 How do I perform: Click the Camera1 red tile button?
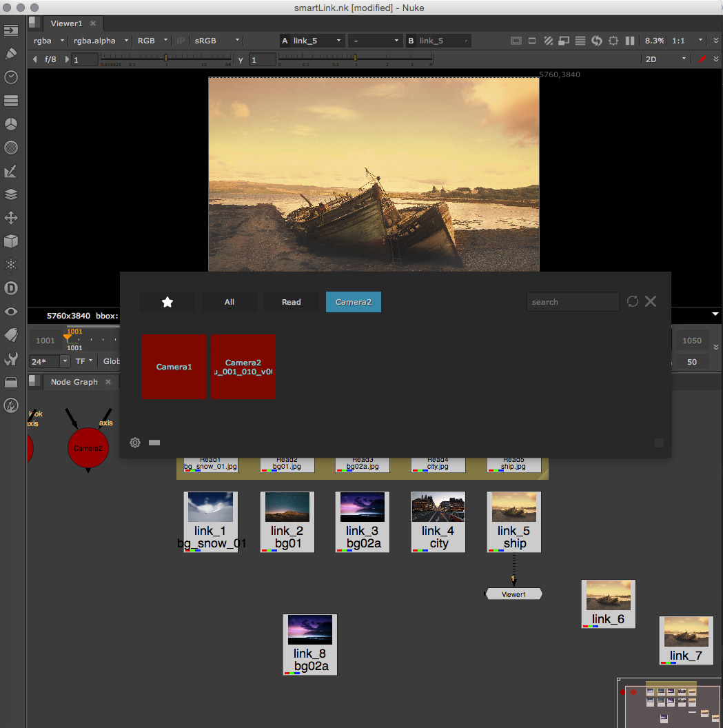(x=174, y=367)
